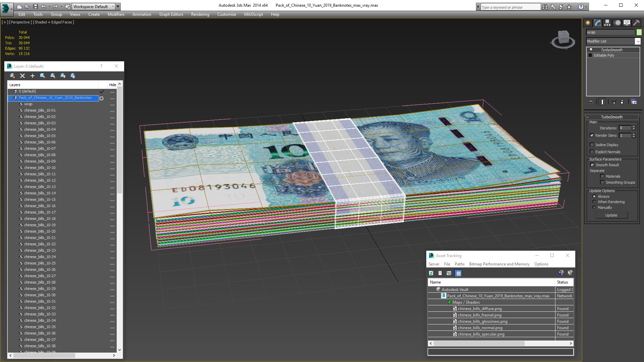Image resolution: width=644 pixels, height=362 pixels.
Task: Open the MAXScript menu
Action: pyautogui.click(x=253, y=14)
